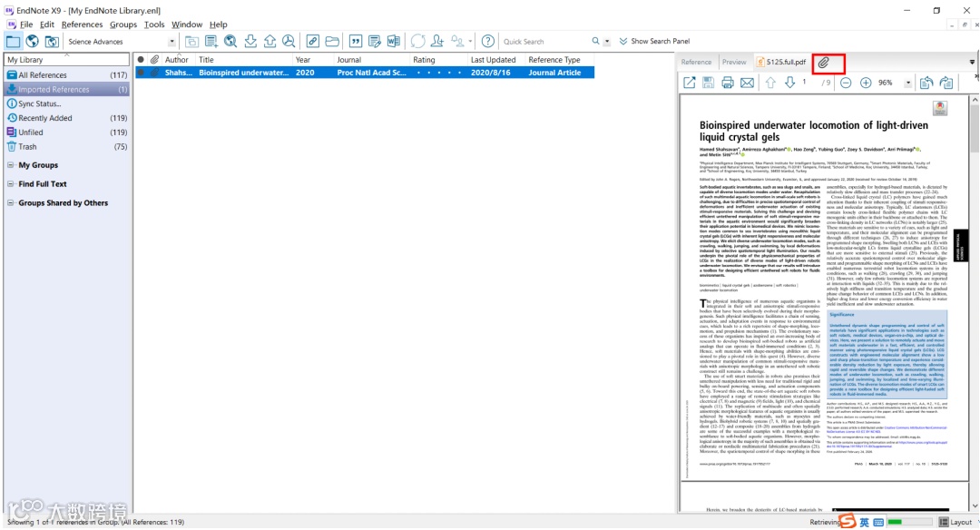Viewport: 980px width, 530px height.
Task: Open the Help menu
Action: [x=218, y=25]
